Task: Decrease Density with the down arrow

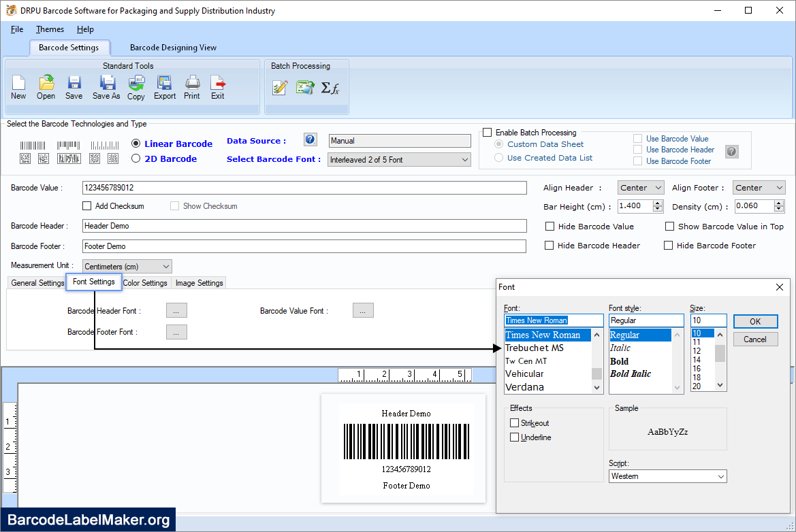Action: 779,209
